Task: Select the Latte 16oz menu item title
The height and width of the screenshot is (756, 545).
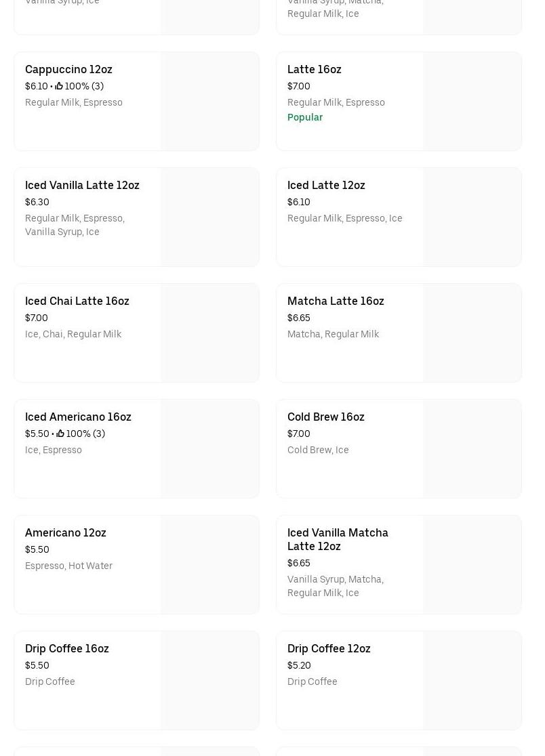Action: 314,69
